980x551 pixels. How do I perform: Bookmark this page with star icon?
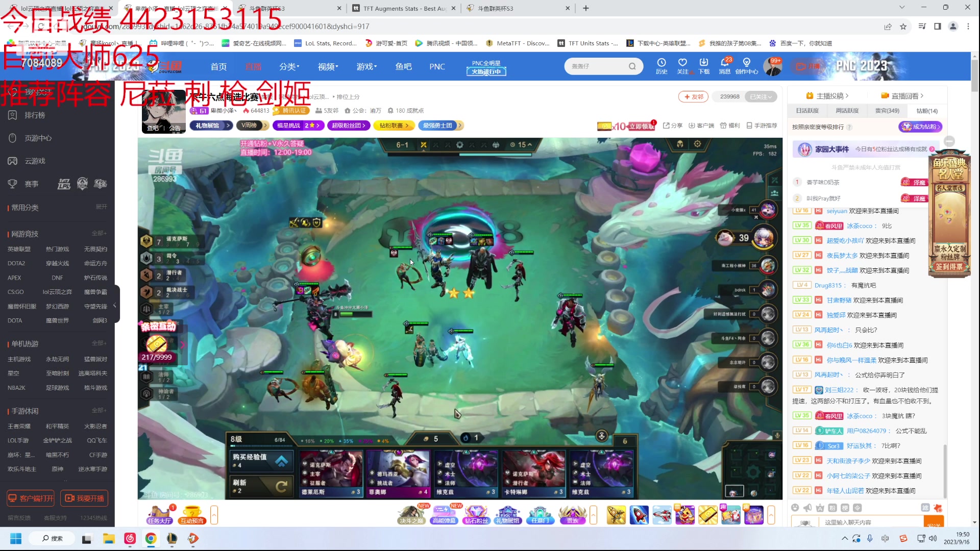(x=903, y=27)
